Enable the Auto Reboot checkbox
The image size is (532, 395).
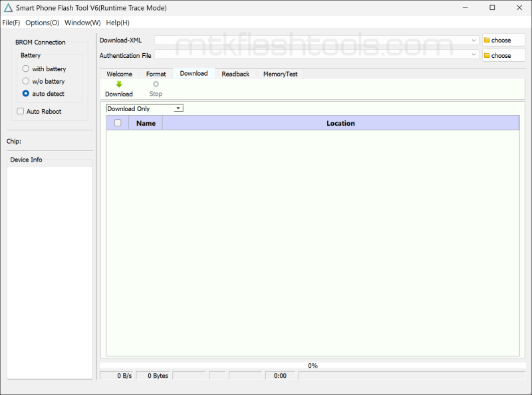21,111
